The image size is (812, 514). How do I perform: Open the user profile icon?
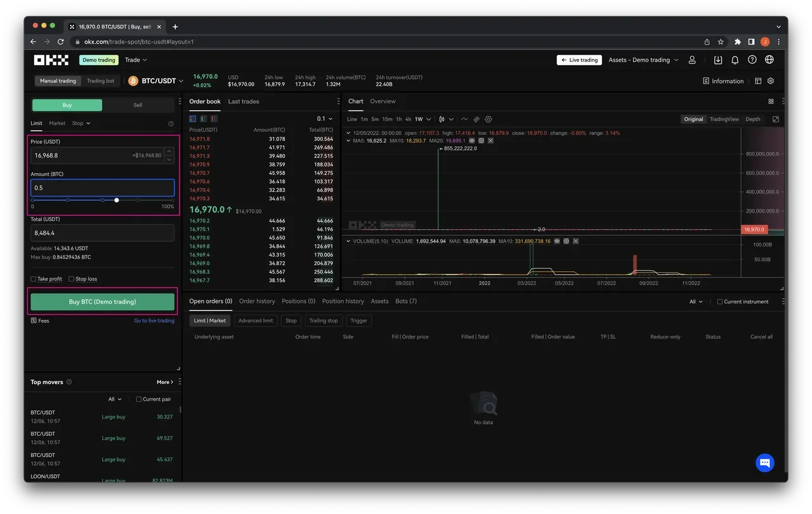tap(692, 60)
